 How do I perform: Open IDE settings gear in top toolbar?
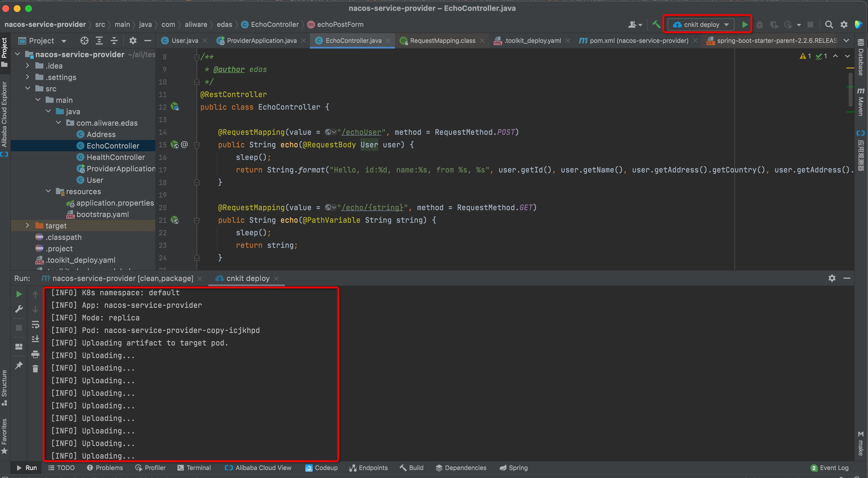pos(844,25)
